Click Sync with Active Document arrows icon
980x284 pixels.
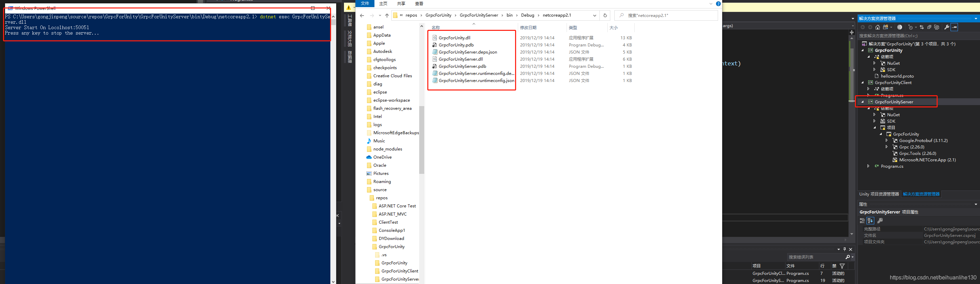pos(922,27)
